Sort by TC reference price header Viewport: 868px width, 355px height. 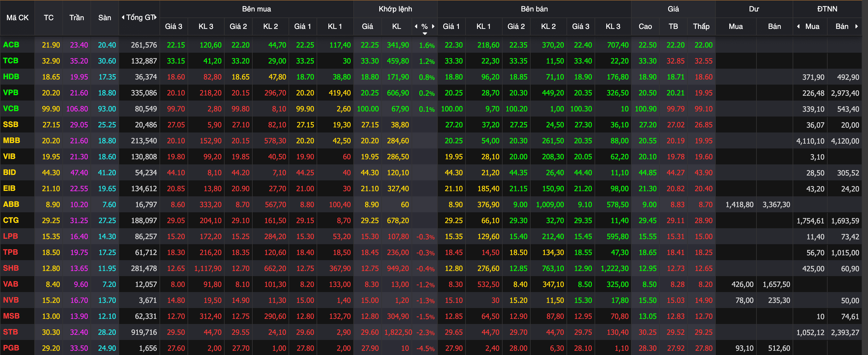[x=49, y=17]
